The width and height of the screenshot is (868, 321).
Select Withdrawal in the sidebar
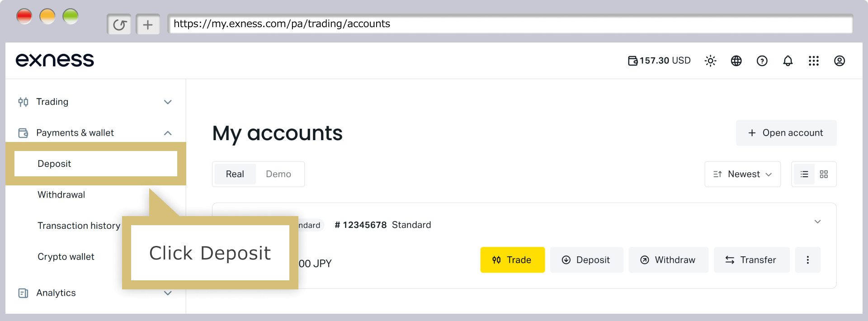tap(61, 195)
